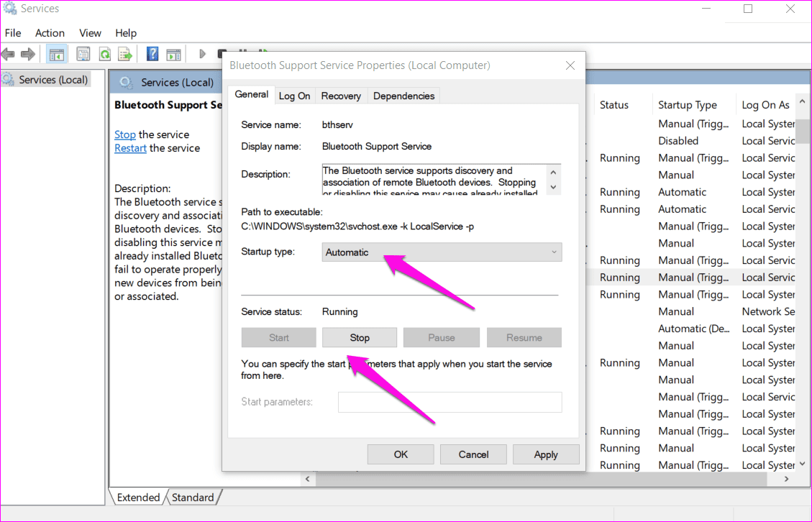812x522 pixels.
Task: Toggle the Show/Hide Action Pane toolbar icon
Action: (x=173, y=54)
